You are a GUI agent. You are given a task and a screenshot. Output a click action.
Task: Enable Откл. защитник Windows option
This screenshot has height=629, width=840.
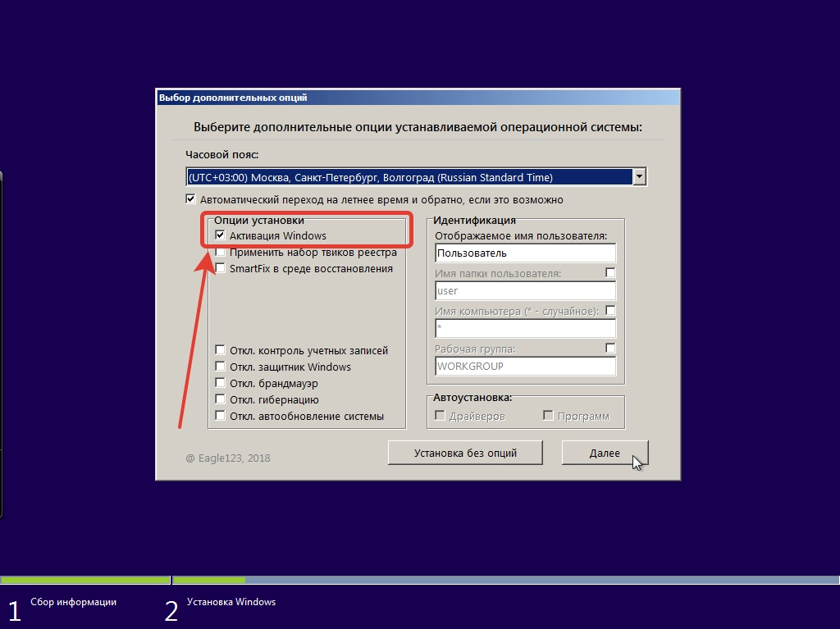coord(220,367)
